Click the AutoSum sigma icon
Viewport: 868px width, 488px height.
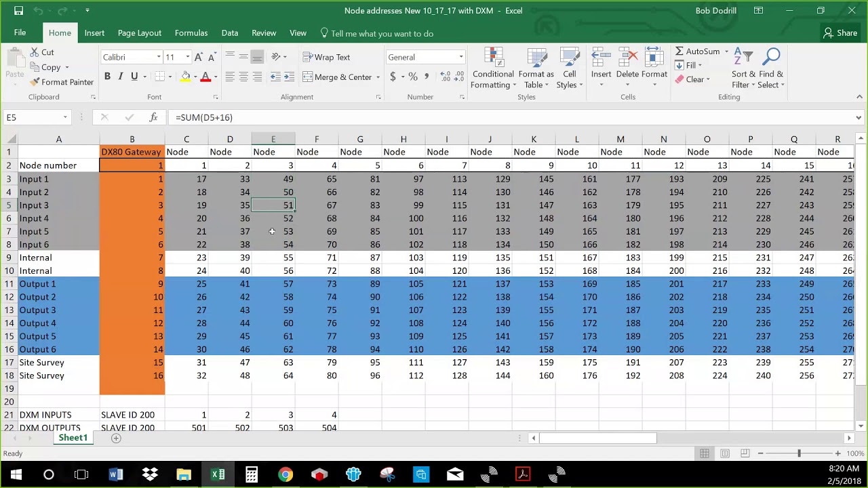pos(679,52)
